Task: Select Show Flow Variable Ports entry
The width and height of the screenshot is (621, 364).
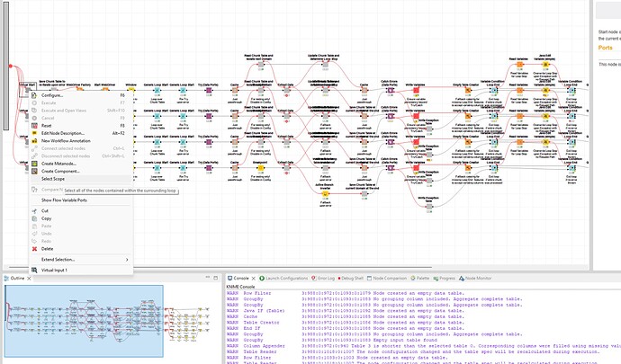Action: [x=64, y=200]
